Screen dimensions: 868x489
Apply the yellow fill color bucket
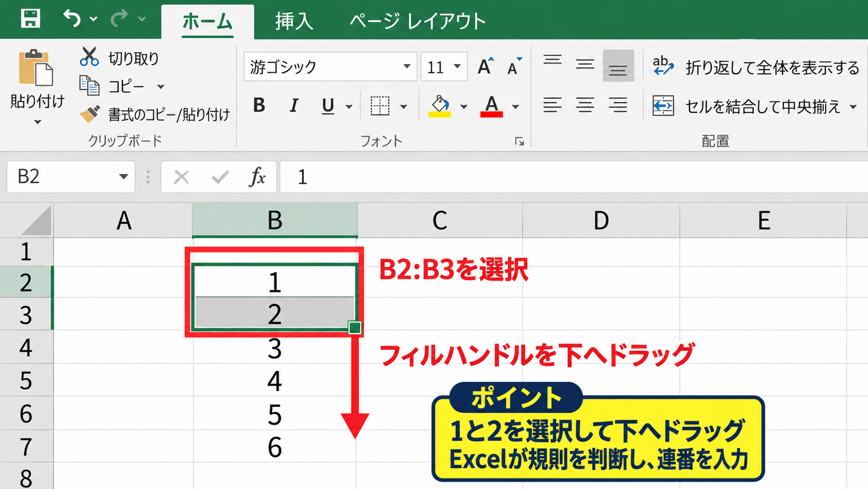coord(440,106)
